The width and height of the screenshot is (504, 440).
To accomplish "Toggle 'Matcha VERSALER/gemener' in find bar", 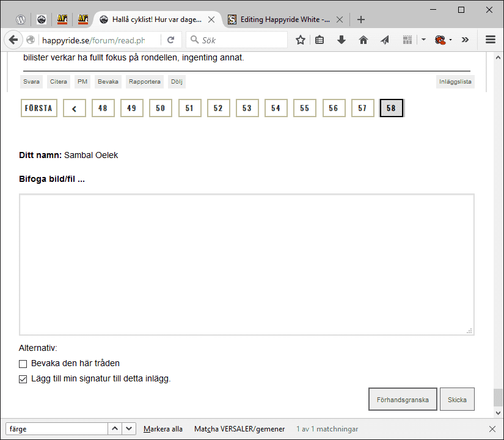I will tap(239, 429).
